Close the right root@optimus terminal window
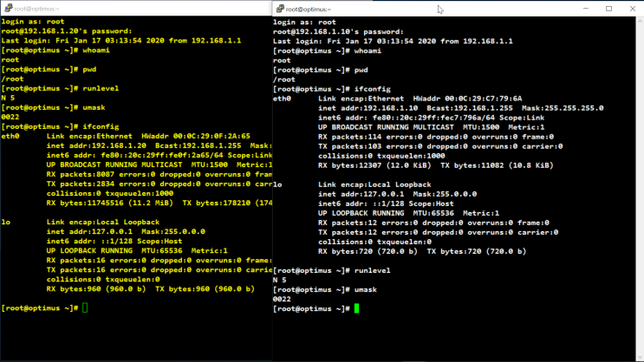Image resolution: width=644 pixels, height=362 pixels. pyautogui.click(x=633, y=9)
